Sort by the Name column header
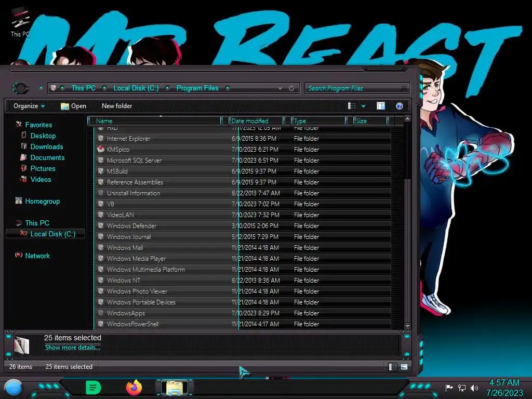Image resolution: width=532 pixels, height=399 pixels. 154,121
